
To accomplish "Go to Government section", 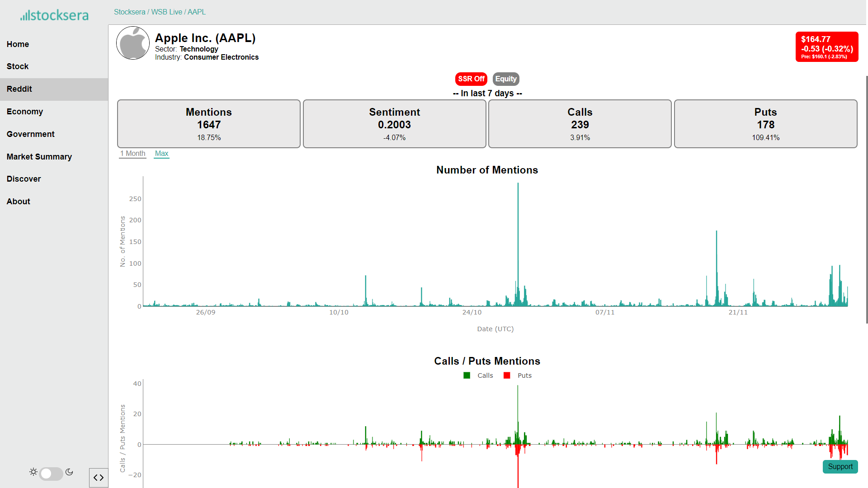I will pos(30,134).
